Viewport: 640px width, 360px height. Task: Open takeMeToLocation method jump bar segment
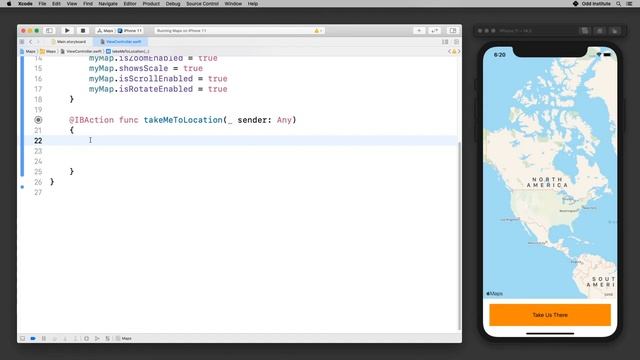point(128,51)
